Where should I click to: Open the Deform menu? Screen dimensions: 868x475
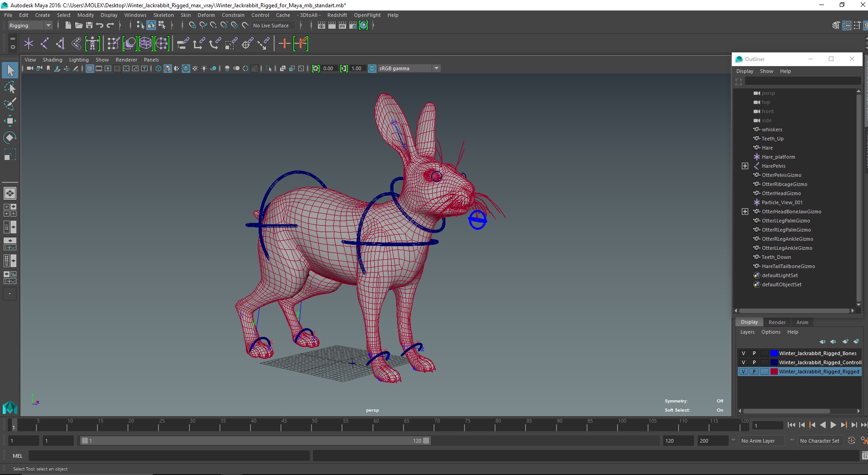[206, 15]
